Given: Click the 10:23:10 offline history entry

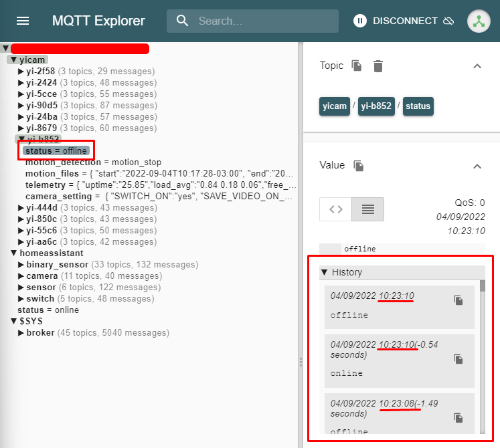Looking at the screenshot, I should 399,307.
